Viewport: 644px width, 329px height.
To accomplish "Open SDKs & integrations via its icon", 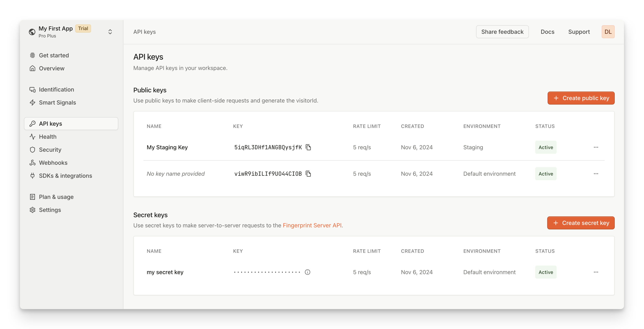I will coord(33,175).
